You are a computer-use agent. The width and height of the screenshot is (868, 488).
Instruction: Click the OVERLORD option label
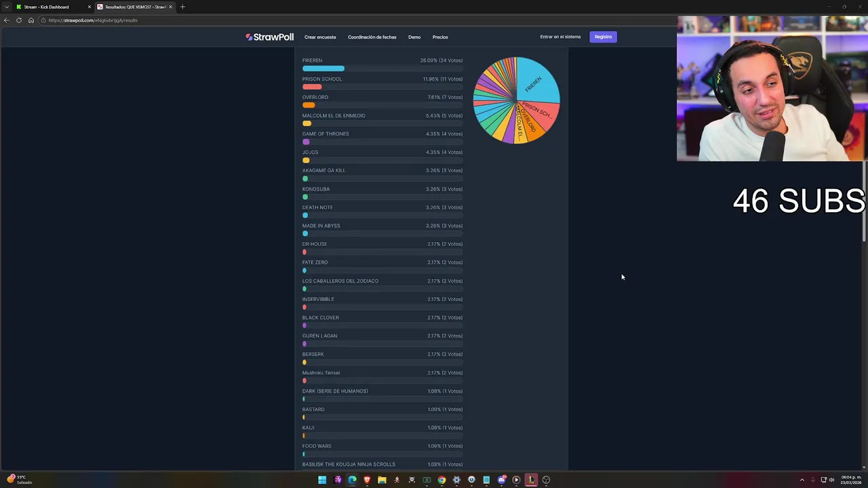pos(315,97)
